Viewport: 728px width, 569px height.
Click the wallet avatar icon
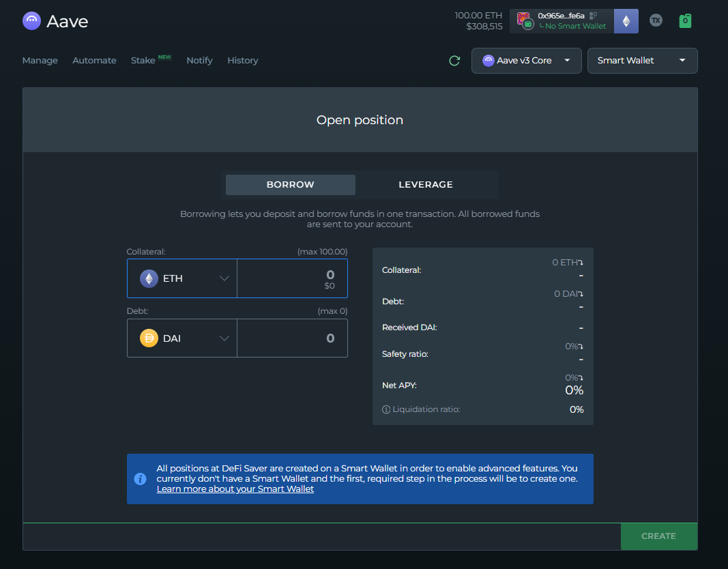(524, 20)
